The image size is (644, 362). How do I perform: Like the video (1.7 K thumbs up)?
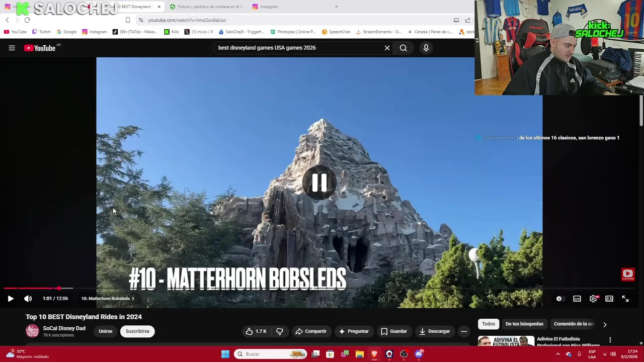[x=256, y=331]
